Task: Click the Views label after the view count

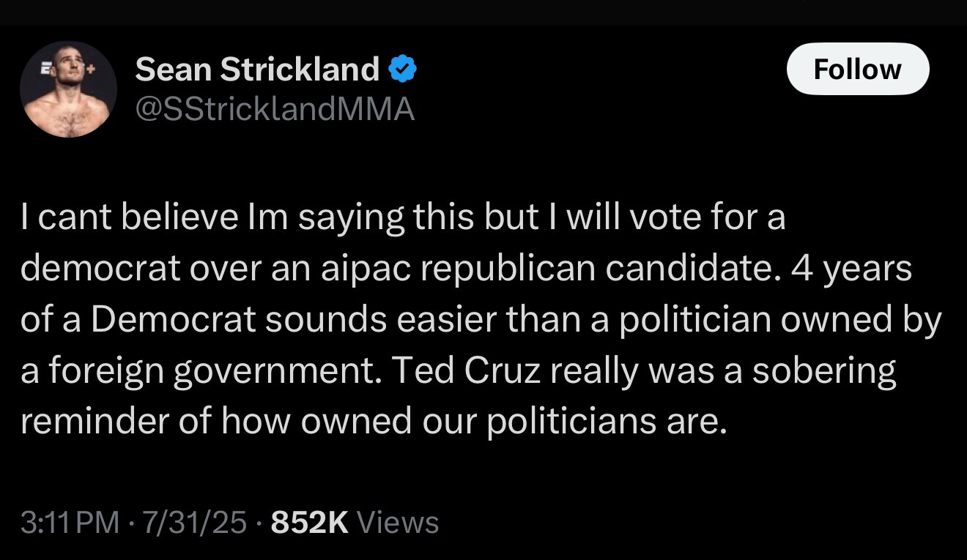Action: point(396,522)
